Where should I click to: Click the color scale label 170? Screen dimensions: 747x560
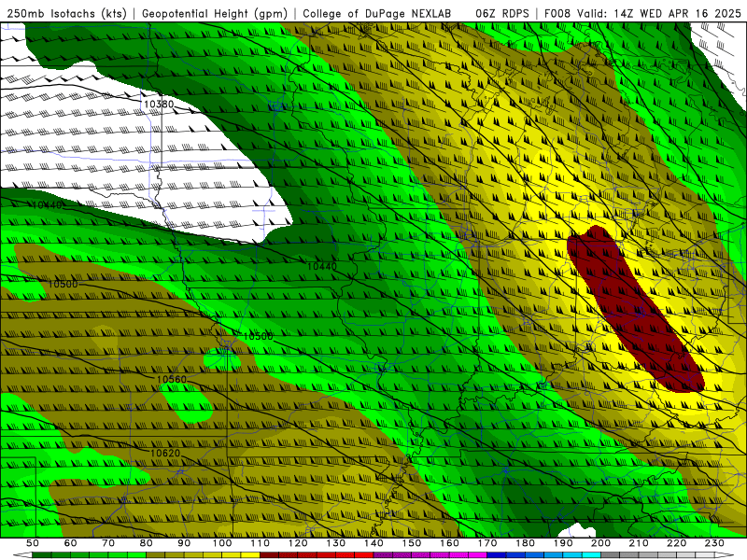coord(487,543)
